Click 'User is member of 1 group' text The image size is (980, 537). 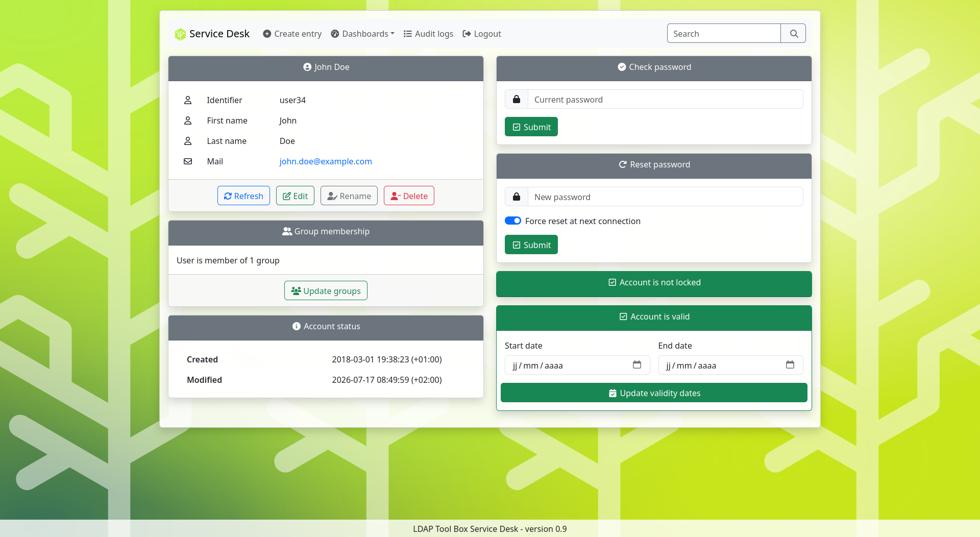pyautogui.click(x=228, y=260)
